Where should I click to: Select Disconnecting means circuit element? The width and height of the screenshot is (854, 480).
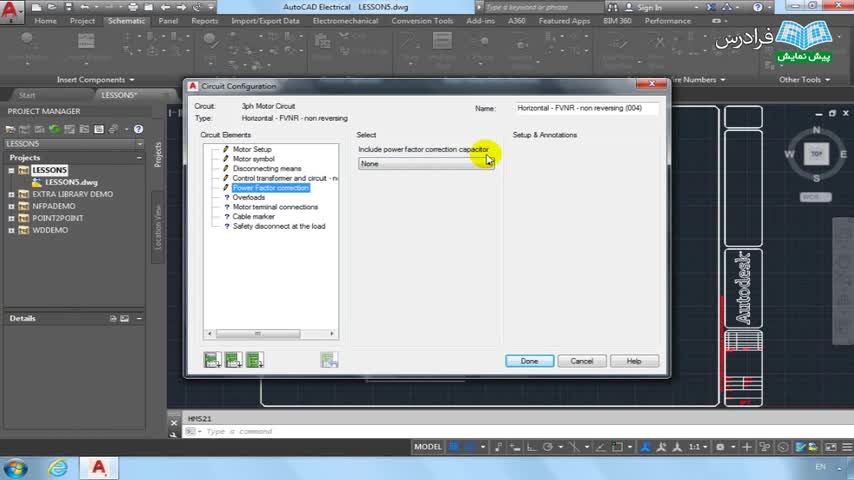coord(267,169)
